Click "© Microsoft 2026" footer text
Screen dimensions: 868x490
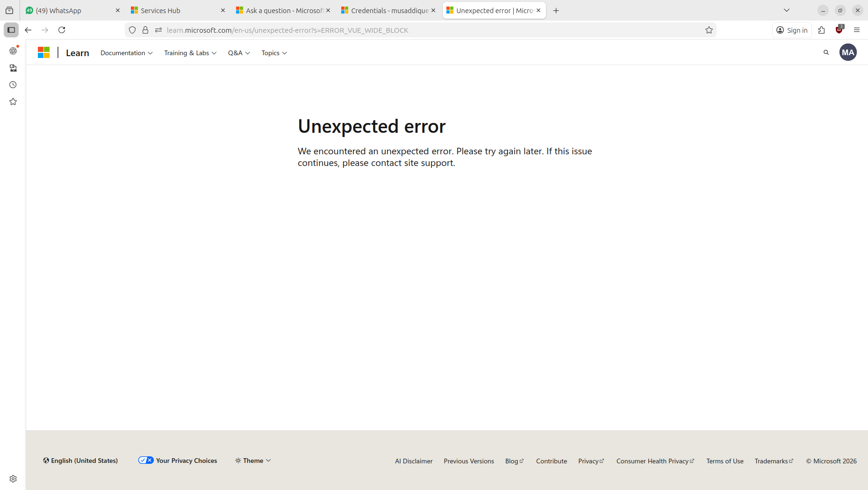point(832,461)
